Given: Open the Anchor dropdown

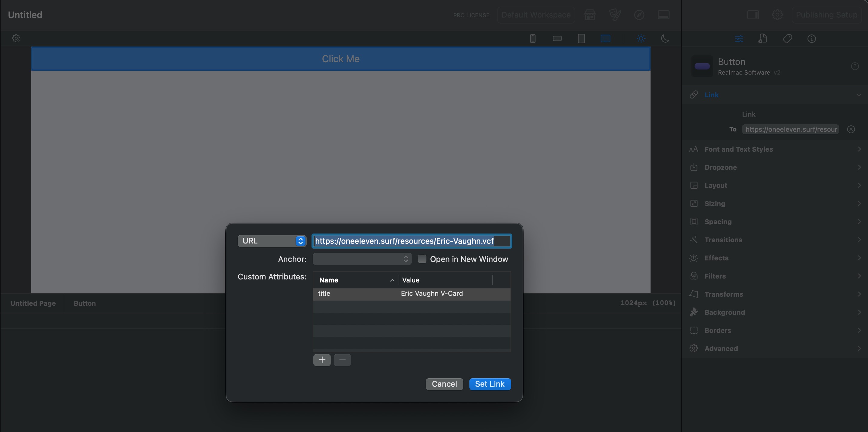Looking at the screenshot, I should point(362,259).
